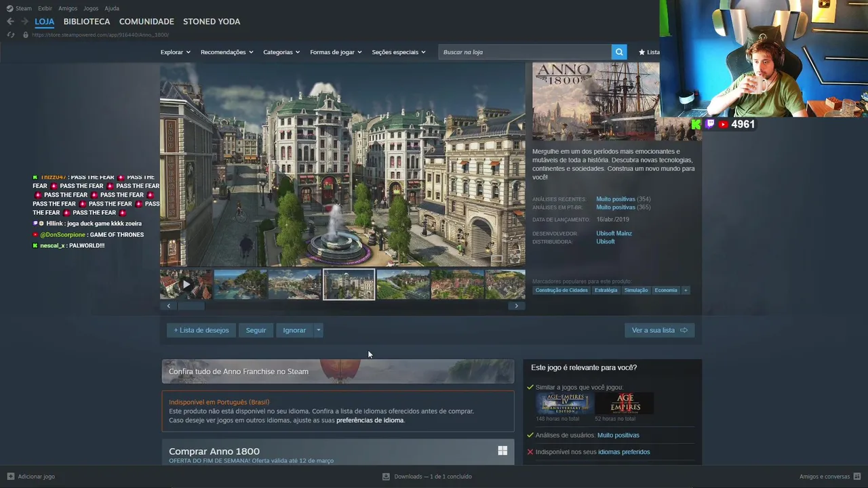The height and width of the screenshot is (488, 868).
Task: Open the Anno Franchise no Steam banner
Action: coord(338,371)
